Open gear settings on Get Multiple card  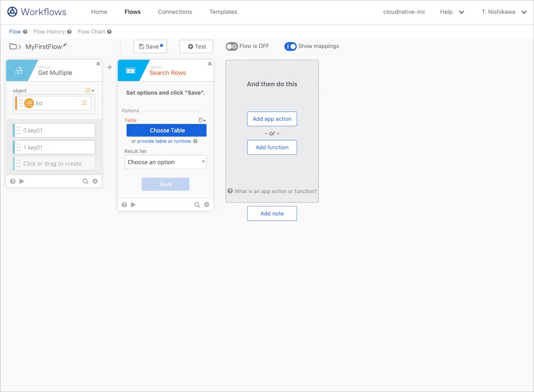95,181
